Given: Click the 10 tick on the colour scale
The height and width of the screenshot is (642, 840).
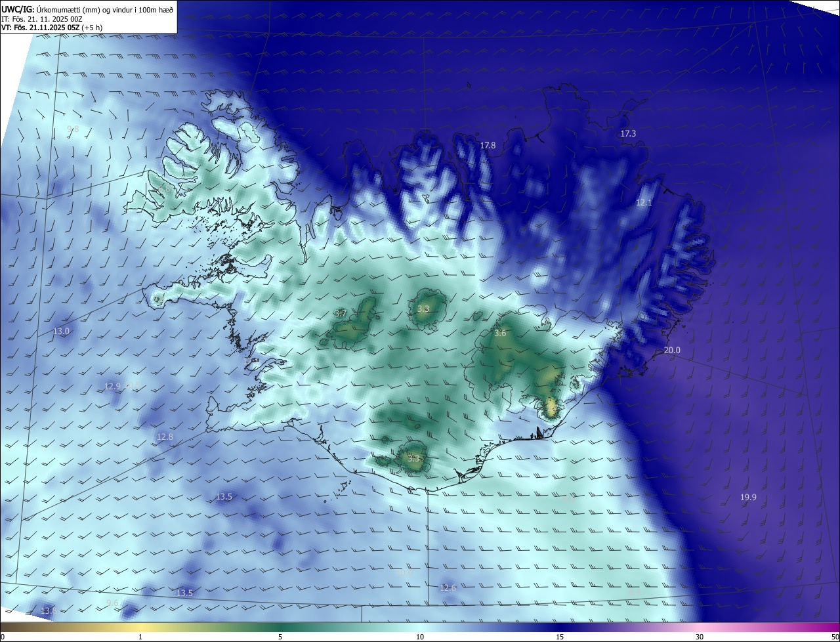Looking at the screenshot, I should tap(420, 637).
